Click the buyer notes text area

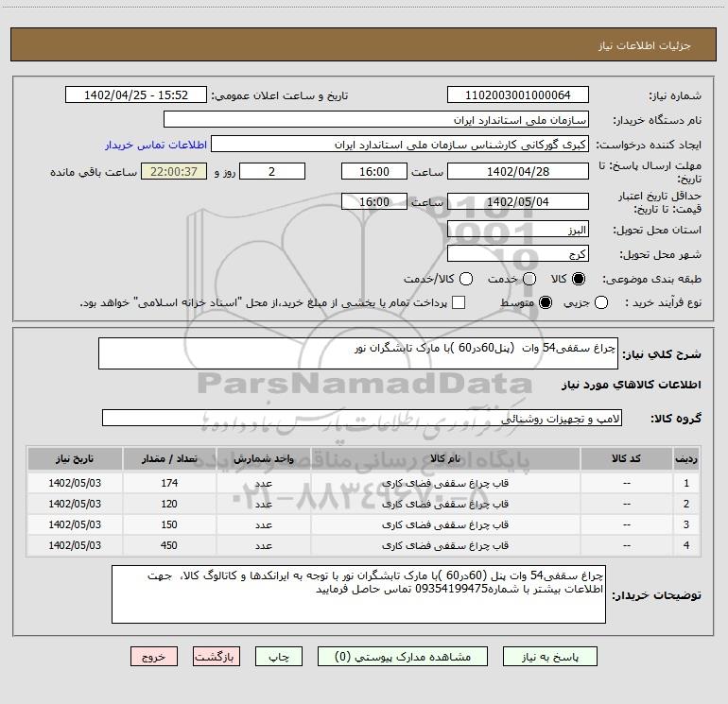[x=358, y=594]
